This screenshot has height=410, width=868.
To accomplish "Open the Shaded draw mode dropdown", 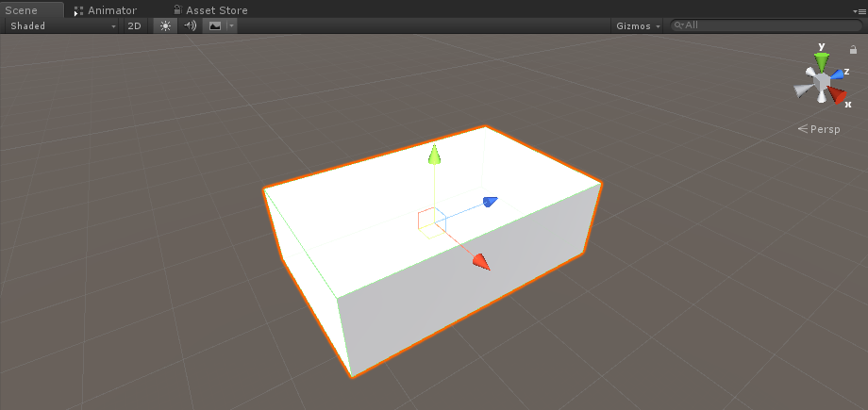I will pos(62,25).
